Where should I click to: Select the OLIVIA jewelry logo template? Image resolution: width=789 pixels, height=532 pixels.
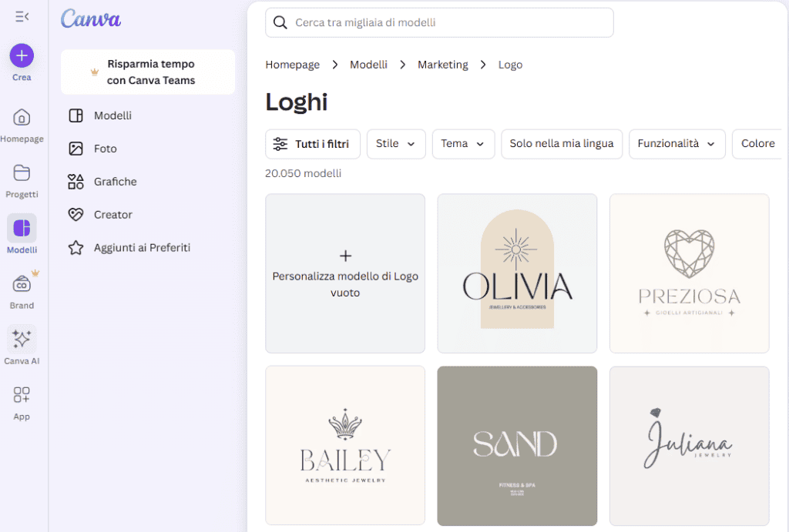click(516, 273)
